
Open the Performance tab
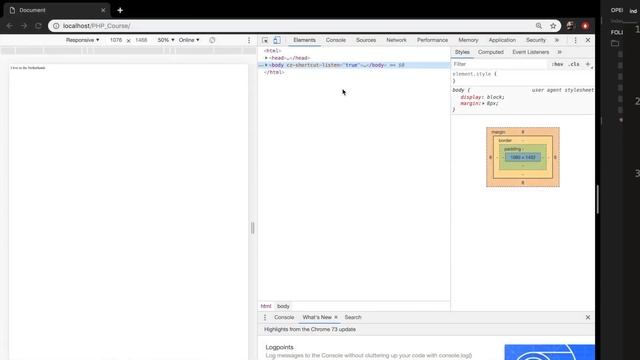coord(432,40)
